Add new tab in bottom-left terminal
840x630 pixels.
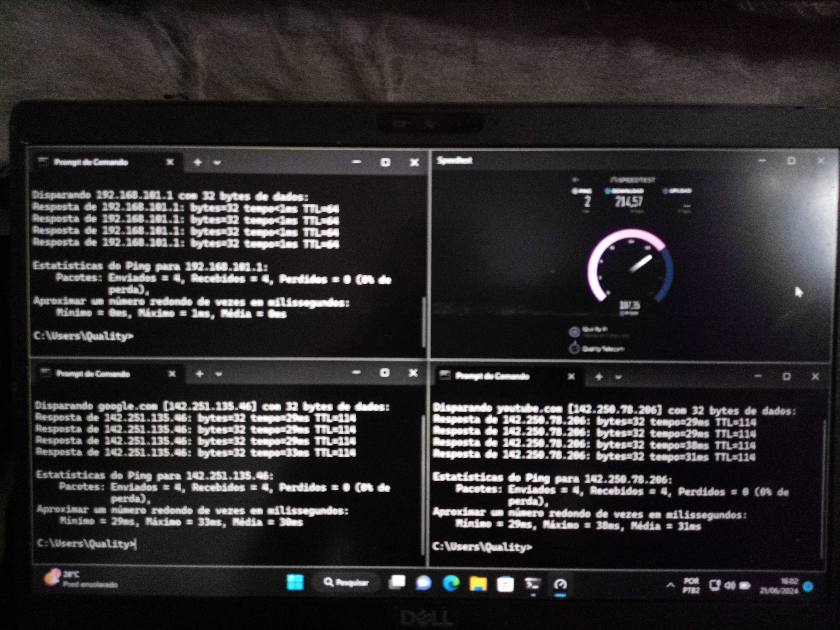pyautogui.click(x=199, y=374)
